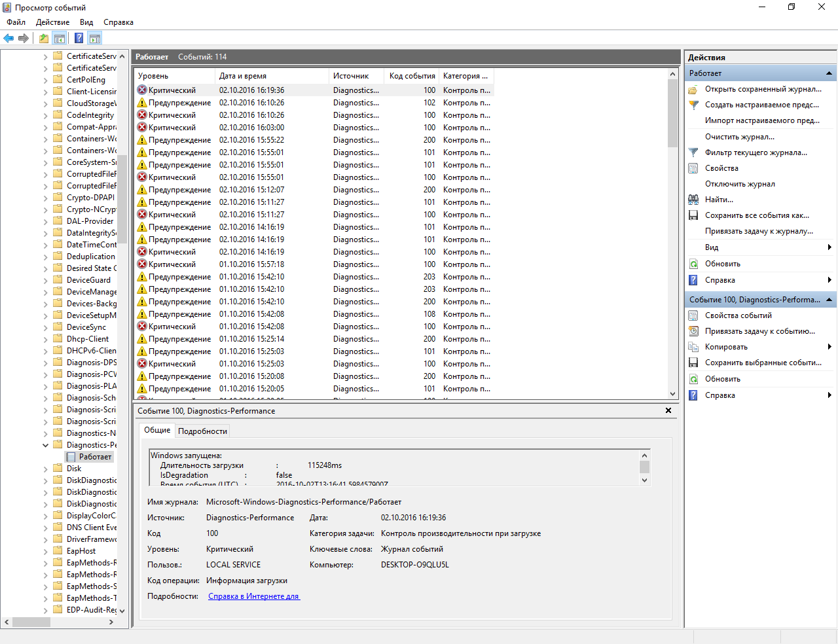Viewport: 838px width, 644px height.
Task: Collapse the 'Событие 100, Diagnostics-Performa...' actions section
Action: (829, 300)
